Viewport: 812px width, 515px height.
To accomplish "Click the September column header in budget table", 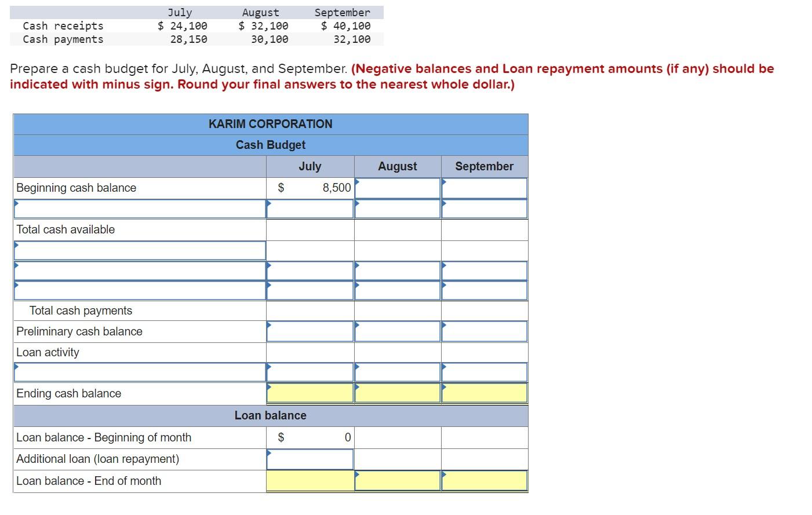I will (485, 166).
